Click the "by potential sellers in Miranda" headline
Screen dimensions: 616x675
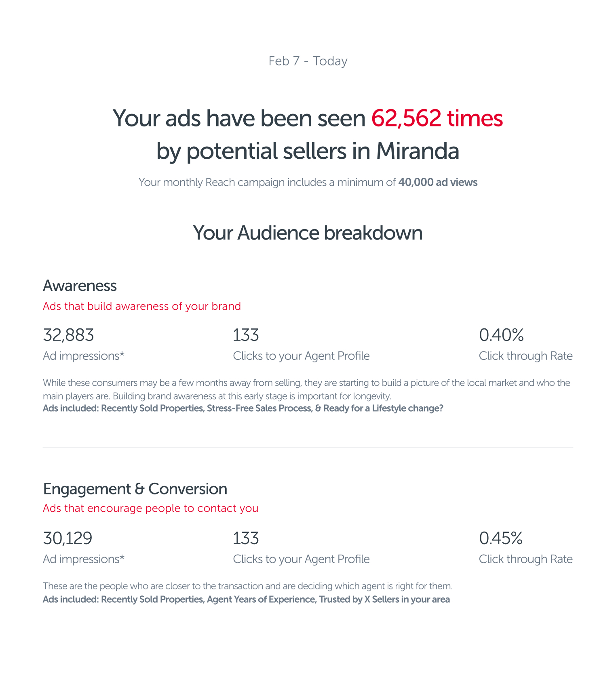pyautogui.click(x=308, y=151)
